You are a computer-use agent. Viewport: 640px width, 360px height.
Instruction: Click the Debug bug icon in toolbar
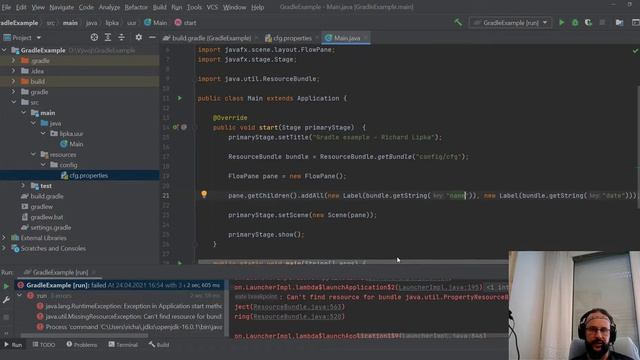pos(575,23)
